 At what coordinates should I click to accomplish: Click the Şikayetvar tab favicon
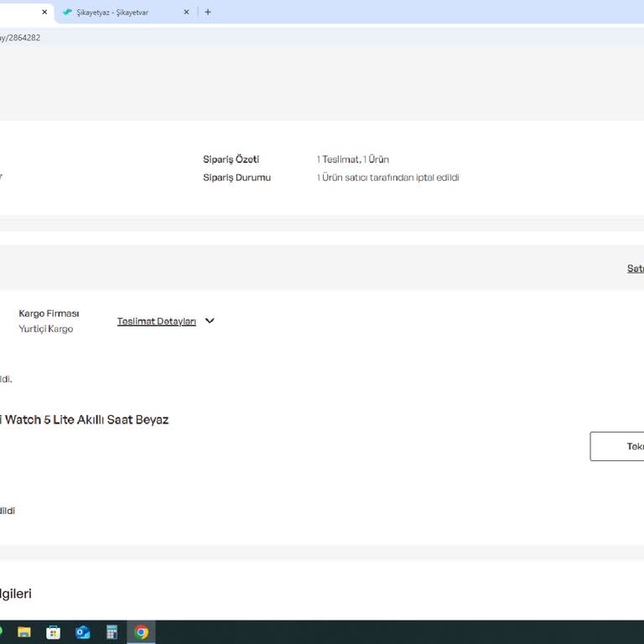(67, 12)
